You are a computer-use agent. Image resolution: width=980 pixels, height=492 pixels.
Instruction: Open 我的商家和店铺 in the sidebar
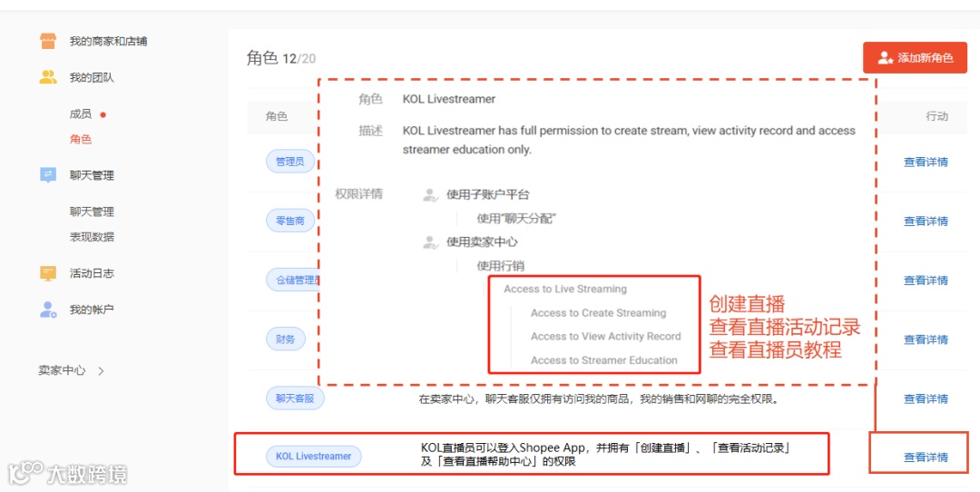point(108,41)
